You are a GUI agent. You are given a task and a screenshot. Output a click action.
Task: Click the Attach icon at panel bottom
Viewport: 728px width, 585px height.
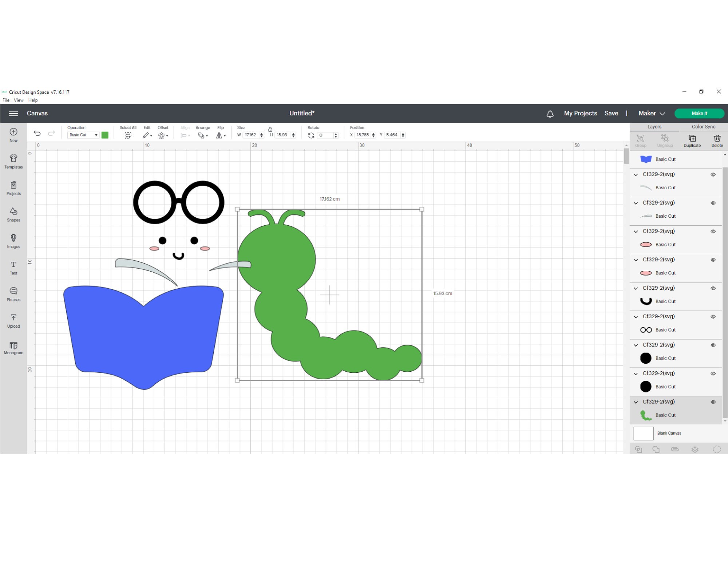[675, 449]
